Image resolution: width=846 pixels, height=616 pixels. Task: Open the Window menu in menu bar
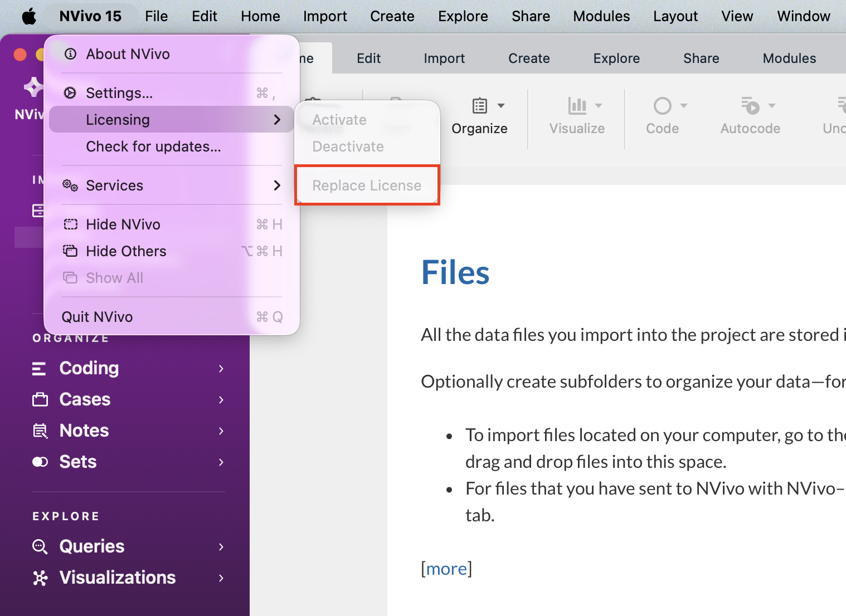point(804,16)
